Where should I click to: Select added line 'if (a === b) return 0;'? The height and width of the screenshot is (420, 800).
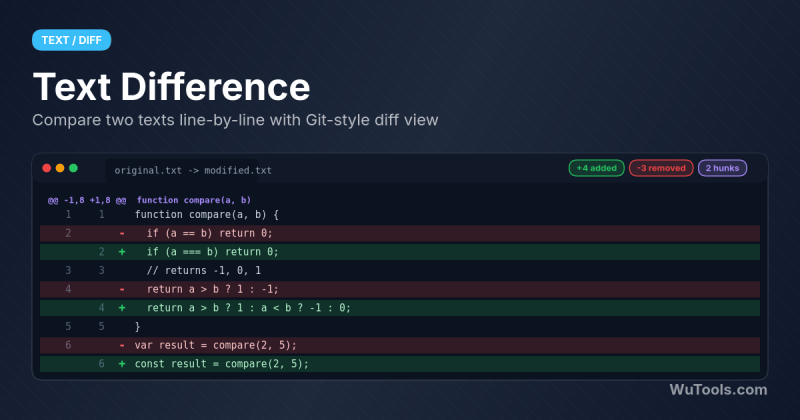(x=400, y=252)
